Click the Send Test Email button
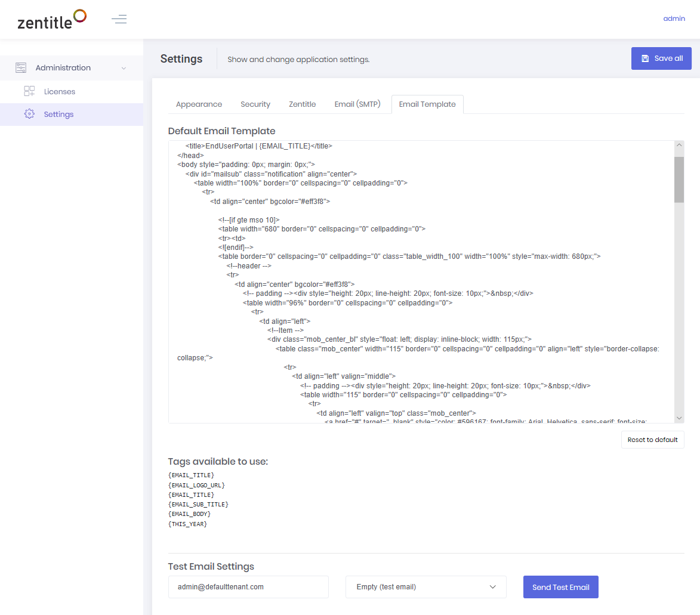 [x=561, y=587]
